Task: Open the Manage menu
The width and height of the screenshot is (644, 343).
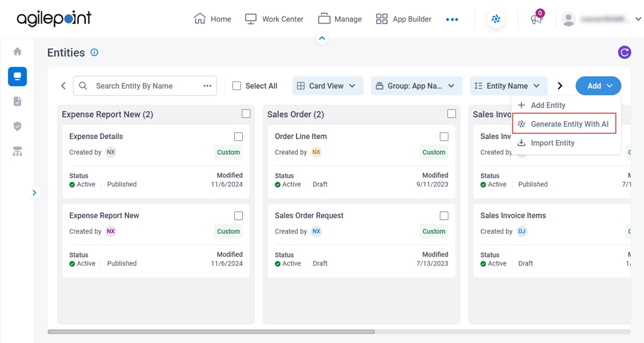Action: (x=340, y=19)
